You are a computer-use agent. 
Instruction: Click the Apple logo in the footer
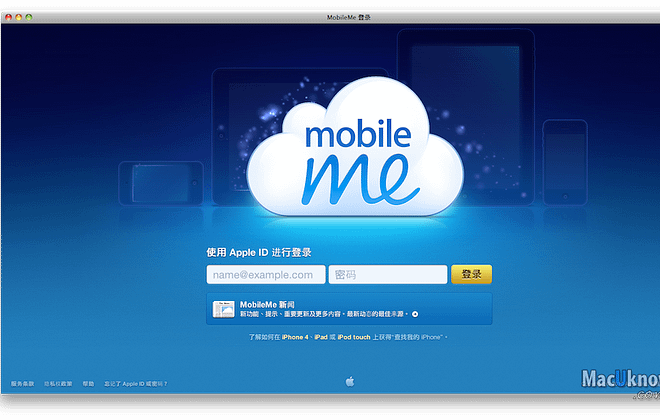(x=349, y=381)
